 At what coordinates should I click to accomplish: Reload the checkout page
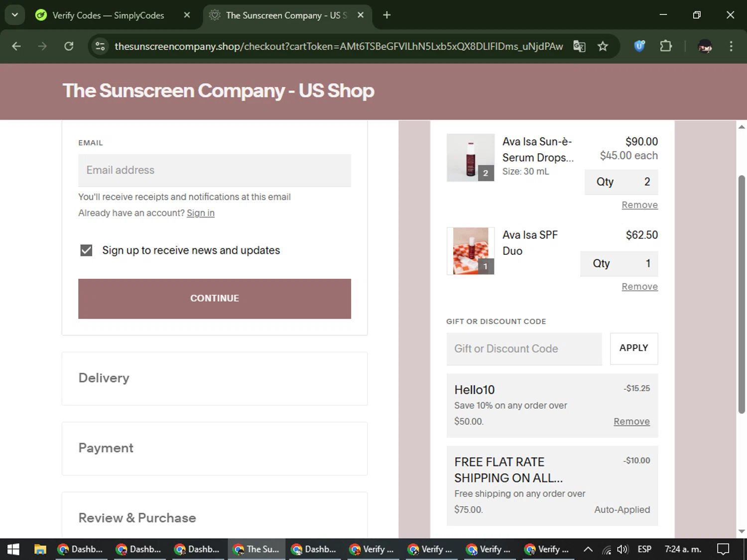point(69,46)
